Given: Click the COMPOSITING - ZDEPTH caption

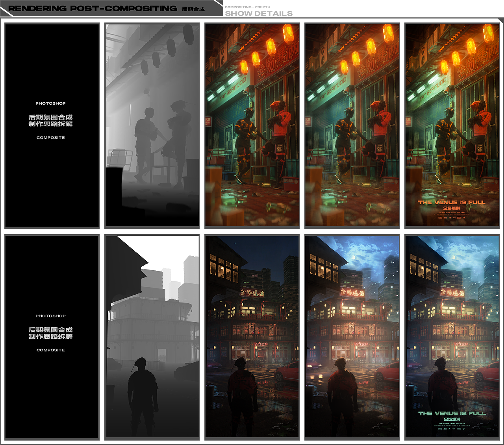Looking at the screenshot, I should click(x=248, y=7).
